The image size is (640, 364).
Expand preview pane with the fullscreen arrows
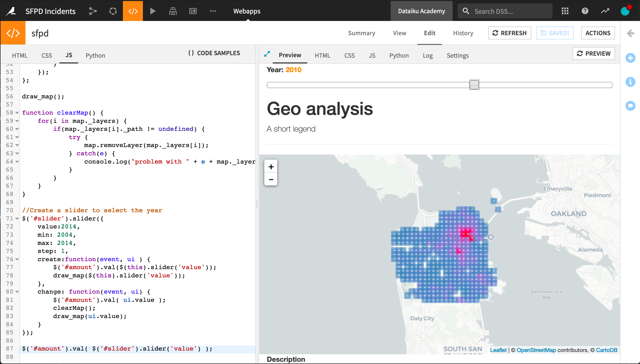[267, 54]
